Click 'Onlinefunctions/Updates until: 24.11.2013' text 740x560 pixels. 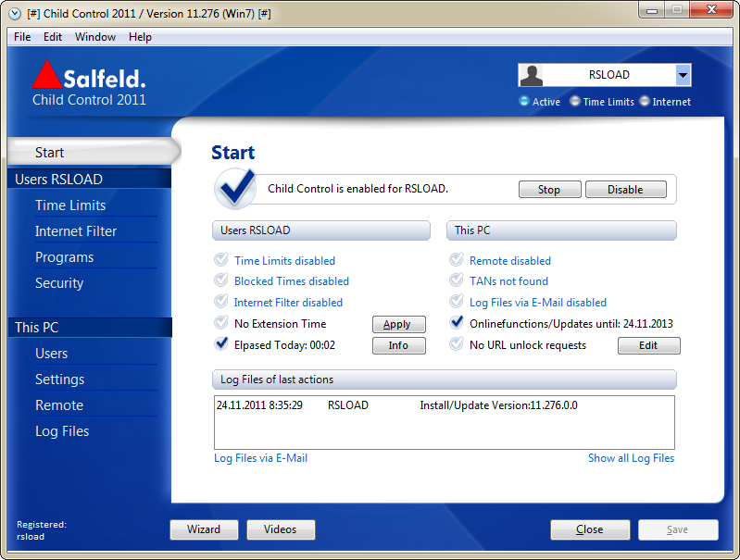coord(571,324)
